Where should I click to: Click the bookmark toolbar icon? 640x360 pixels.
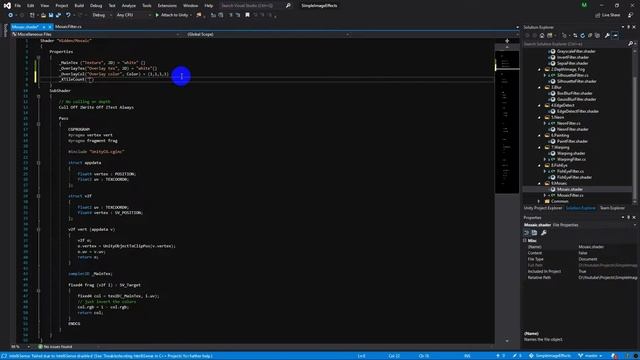point(247,15)
